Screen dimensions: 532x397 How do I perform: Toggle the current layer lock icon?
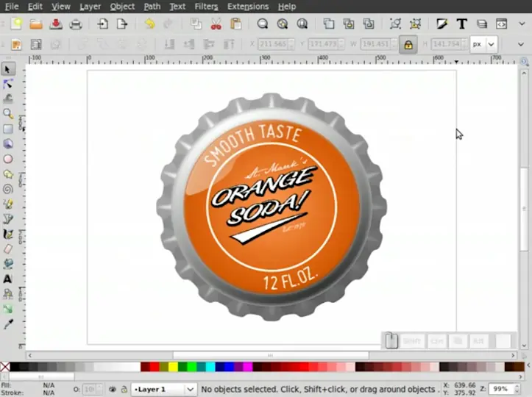click(x=124, y=389)
